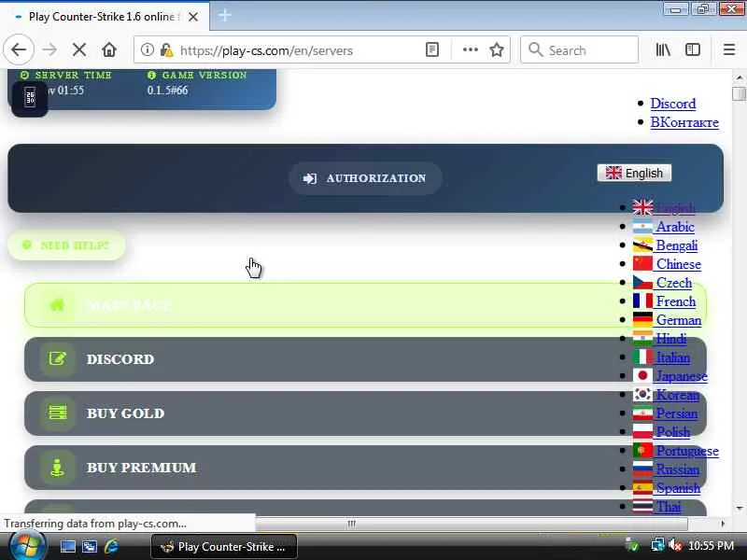Screen dimensions: 747x560
Task: Open the Discord menu entry
Action: (365, 359)
